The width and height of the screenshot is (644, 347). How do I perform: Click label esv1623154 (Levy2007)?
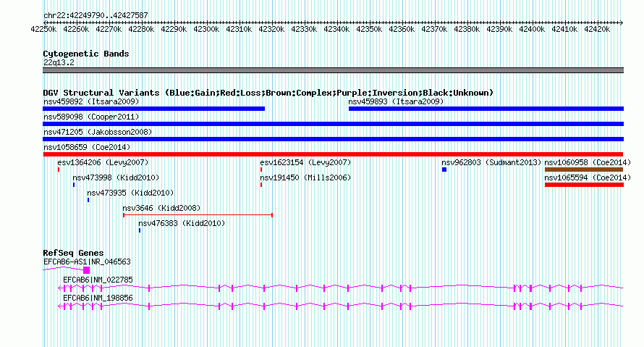(305, 162)
